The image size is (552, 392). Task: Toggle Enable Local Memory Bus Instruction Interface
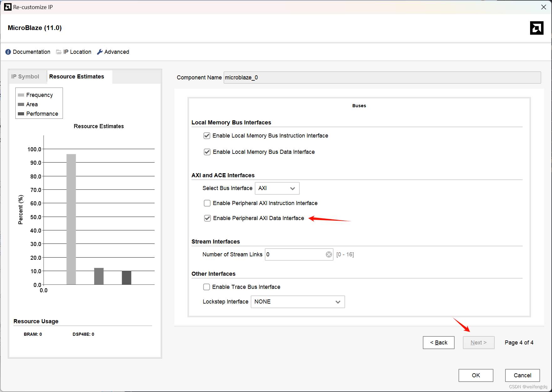pos(207,136)
